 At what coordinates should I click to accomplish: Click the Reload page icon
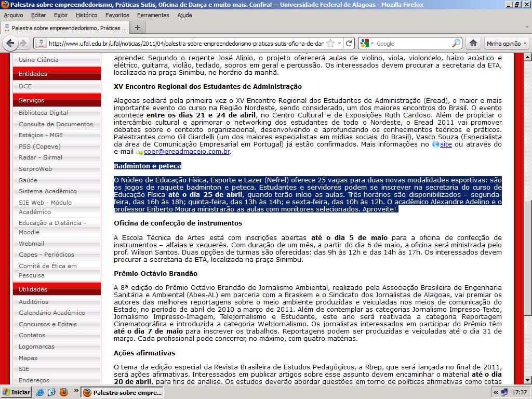(x=349, y=43)
